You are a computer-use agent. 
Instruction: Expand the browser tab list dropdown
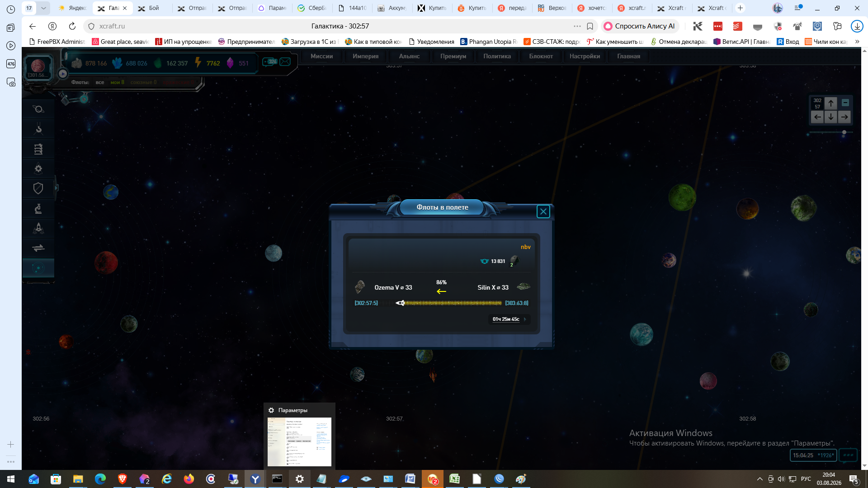point(43,8)
